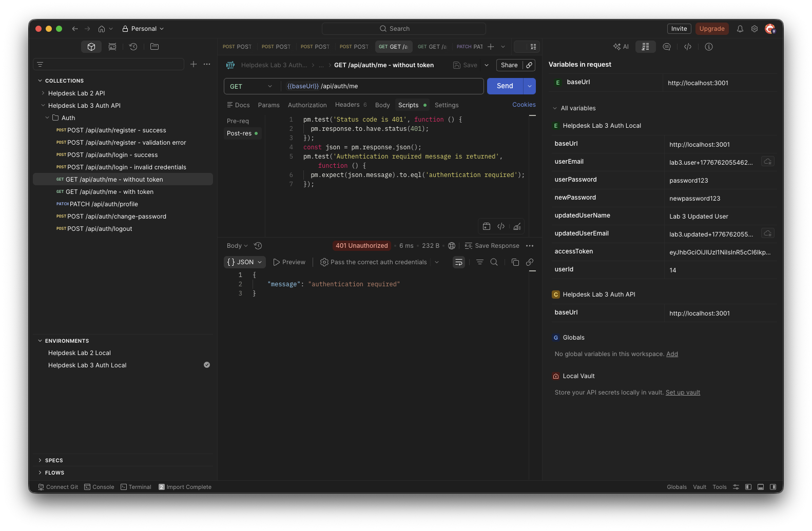Toggle the active check on Helpdesk Lab 3 Auth Local
812x531 pixels.
pyautogui.click(x=207, y=365)
